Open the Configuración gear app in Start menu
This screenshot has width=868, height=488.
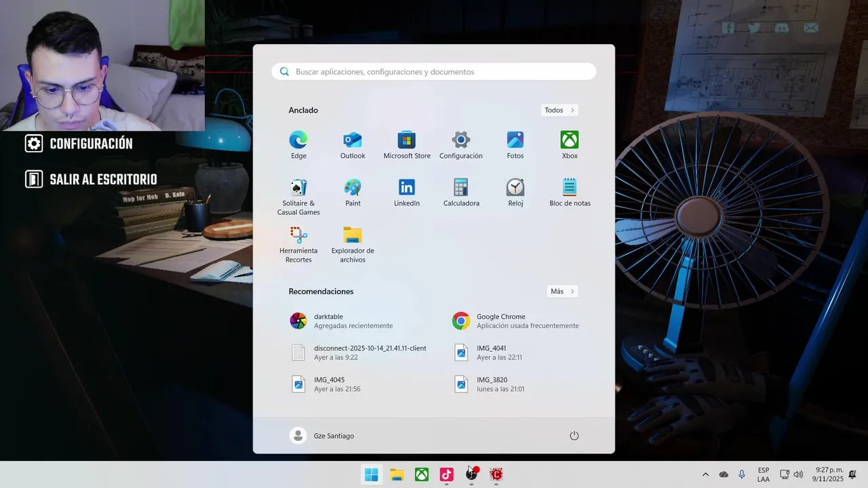(x=461, y=145)
